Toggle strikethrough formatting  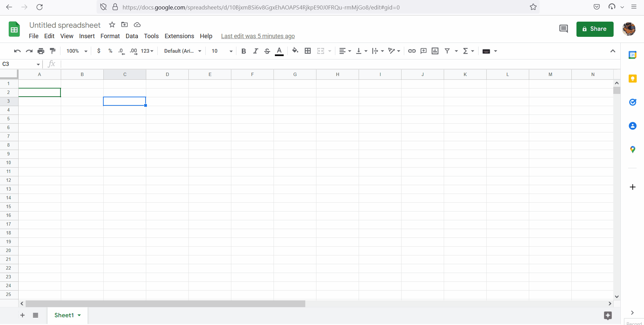click(x=267, y=51)
